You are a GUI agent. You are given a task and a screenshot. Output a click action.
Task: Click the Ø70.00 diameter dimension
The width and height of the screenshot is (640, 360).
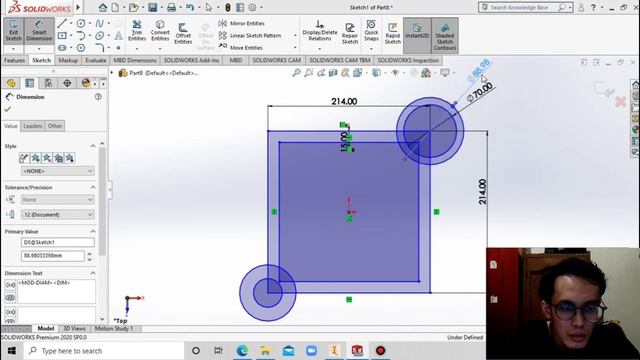click(x=480, y=93)
